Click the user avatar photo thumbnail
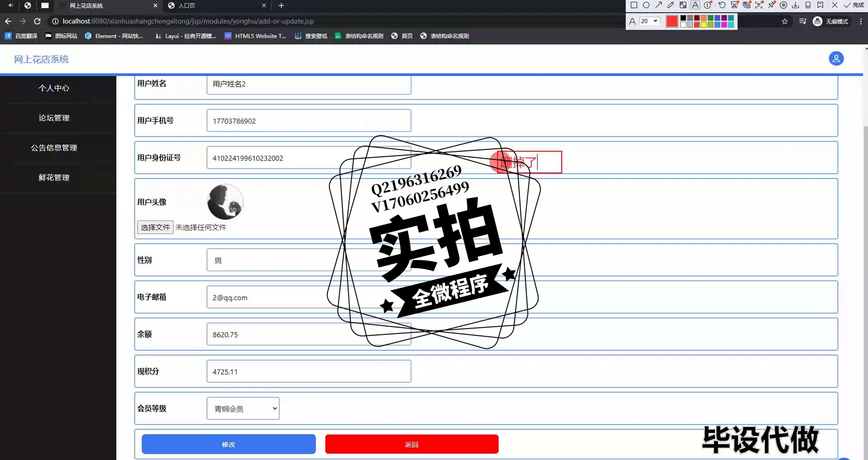The width and height of the screenshot is (868, 460). click(225, 202)
